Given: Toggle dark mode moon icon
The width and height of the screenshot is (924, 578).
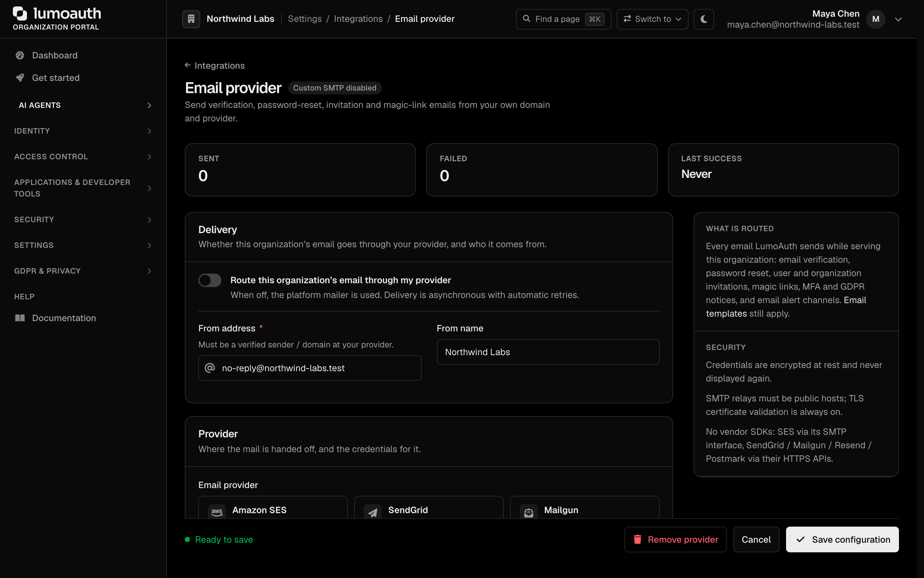Looking at the screenshot, I should 704,19.
